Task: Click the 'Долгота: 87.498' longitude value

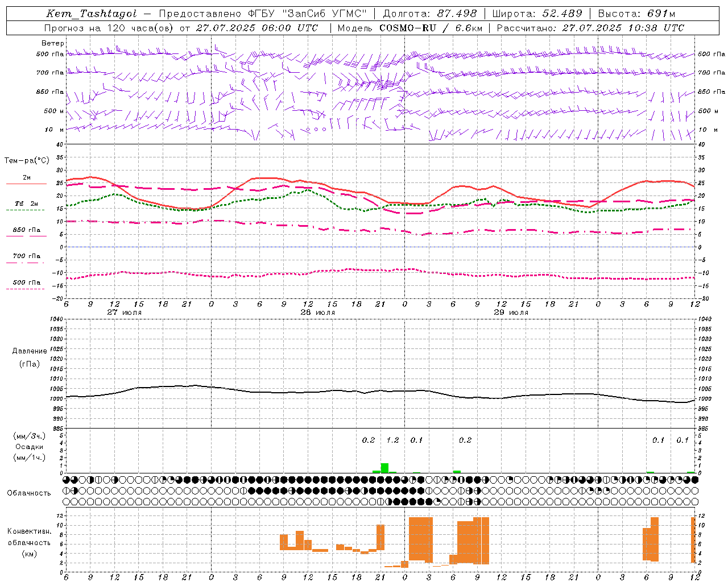Action: click(430, 14)
